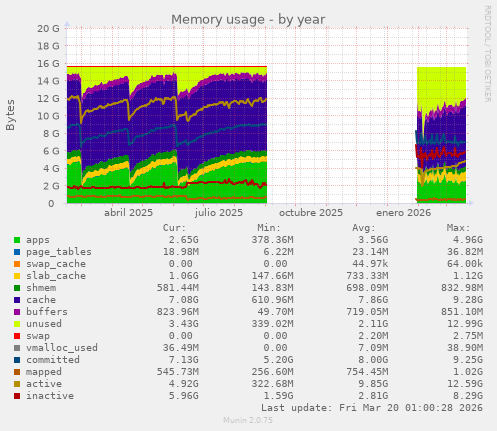Click the cache dark blue legend swatch
497x431 pixels.
tap(17, 300)
